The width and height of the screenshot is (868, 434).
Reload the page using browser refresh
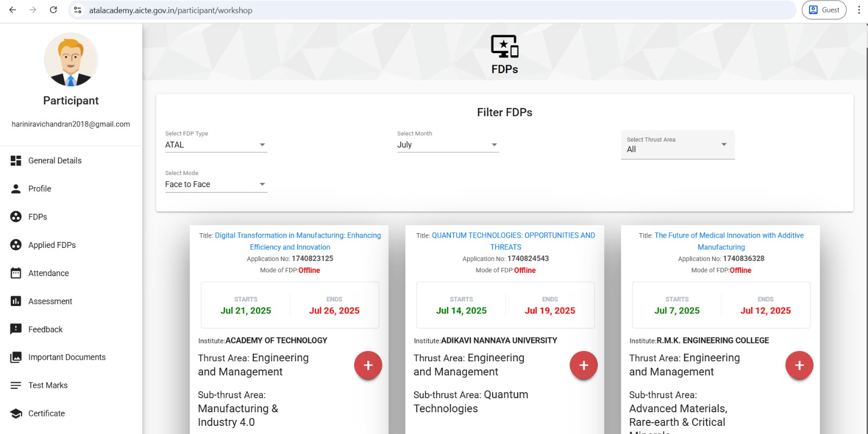(x=53, y=10)
